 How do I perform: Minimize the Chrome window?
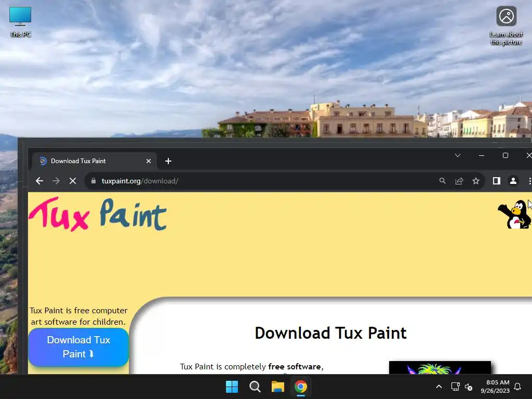coord(482,155)
